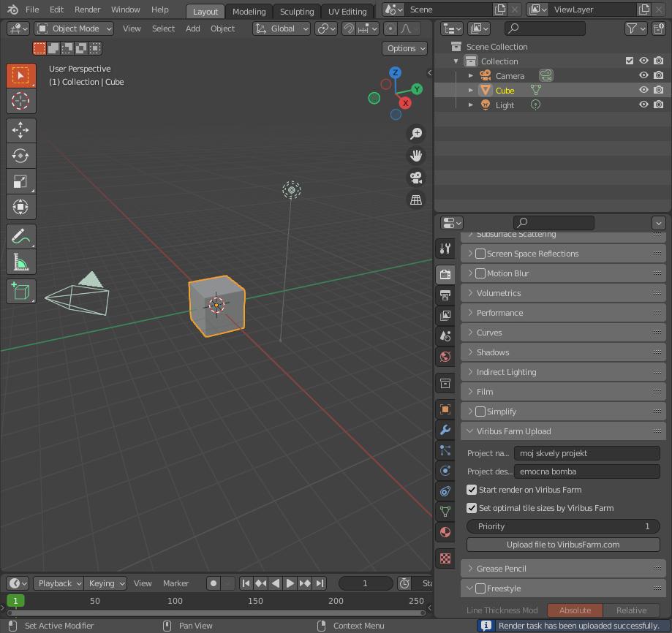Click the Project name input field
Viewport: 672px width, 633px height.
click(586, 453)
